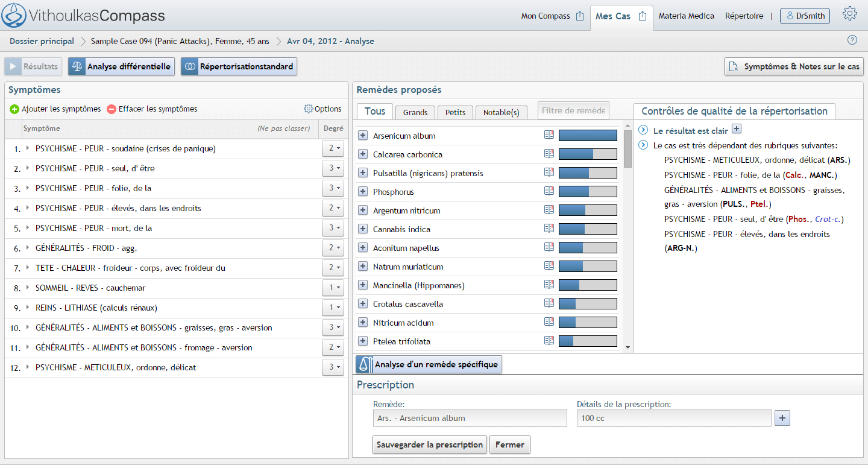Select the Grands remedies tab
Viewport: 868px width, 465px height.
[x=415, y=112]
